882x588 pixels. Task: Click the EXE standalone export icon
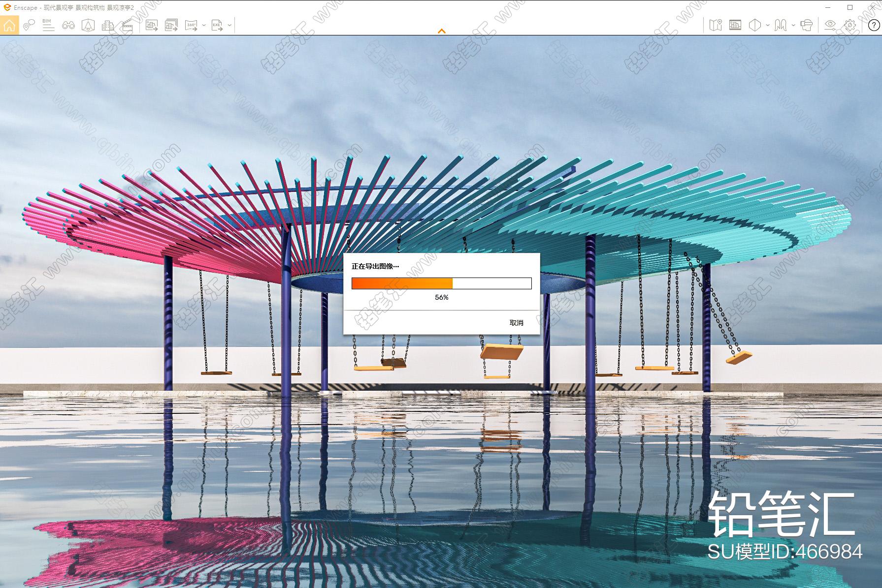(217, 25)
